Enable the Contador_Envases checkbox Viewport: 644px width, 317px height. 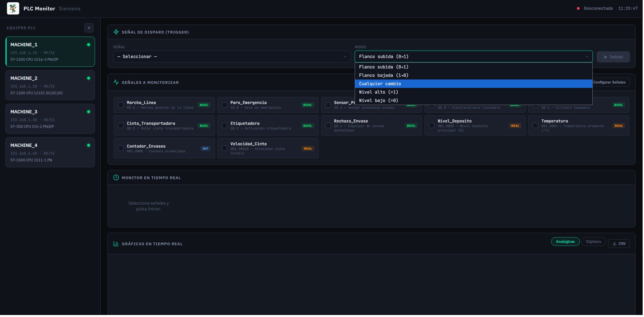click(x=121, y=148)
